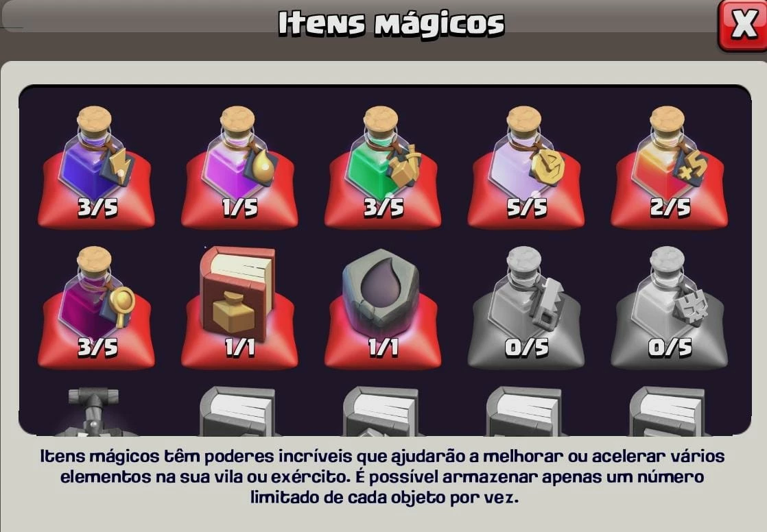
Task: Tap the 1/1 count under the red book
Action: click(239, 348)
